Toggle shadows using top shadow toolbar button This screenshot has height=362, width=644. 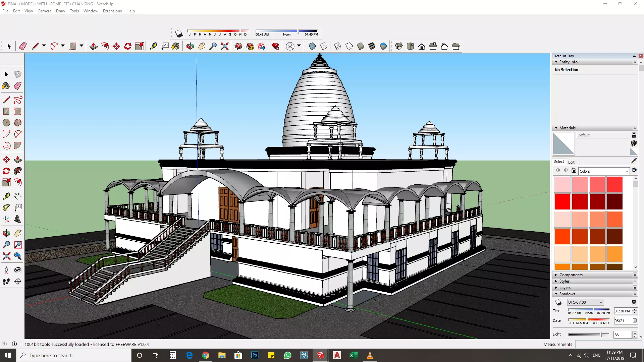coord(179,34)
